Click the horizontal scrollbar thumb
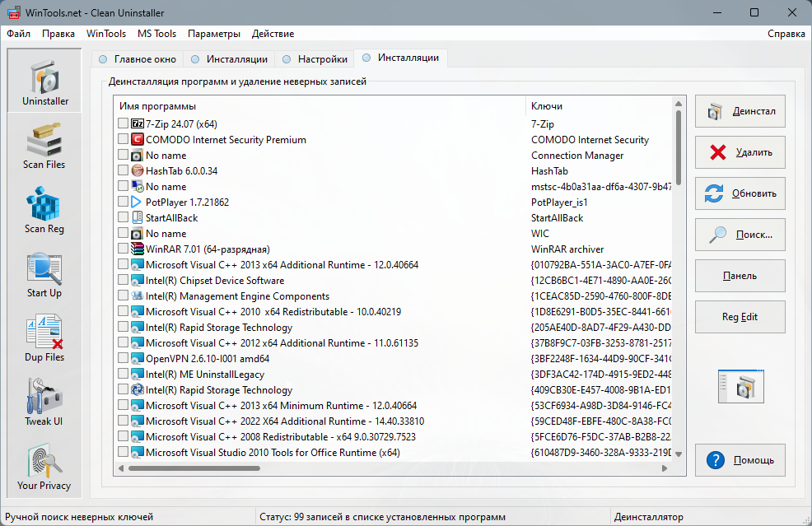Image resolution: width=812 pixels, height=526 pixels. pos(194,468)
